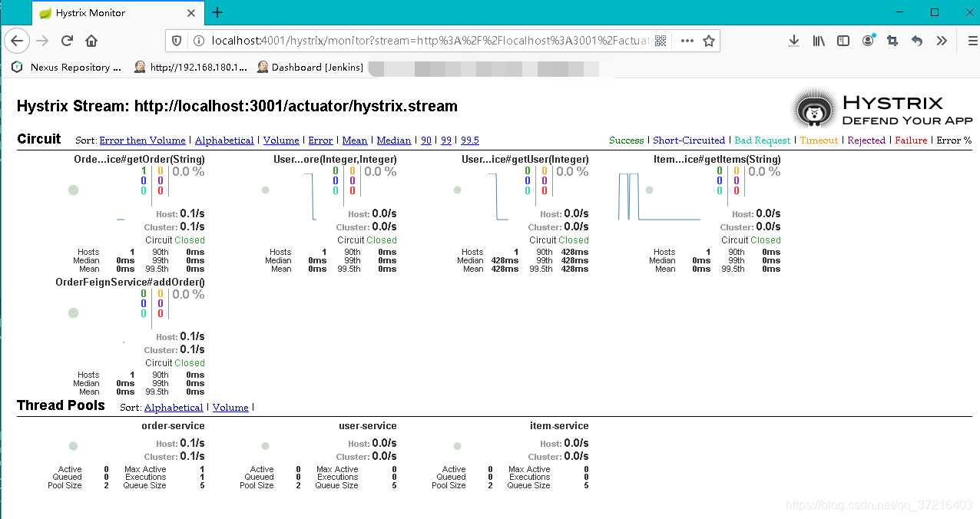Sort thread pools Alphabetical
The image size is (980, 519).
pos(174,408)
